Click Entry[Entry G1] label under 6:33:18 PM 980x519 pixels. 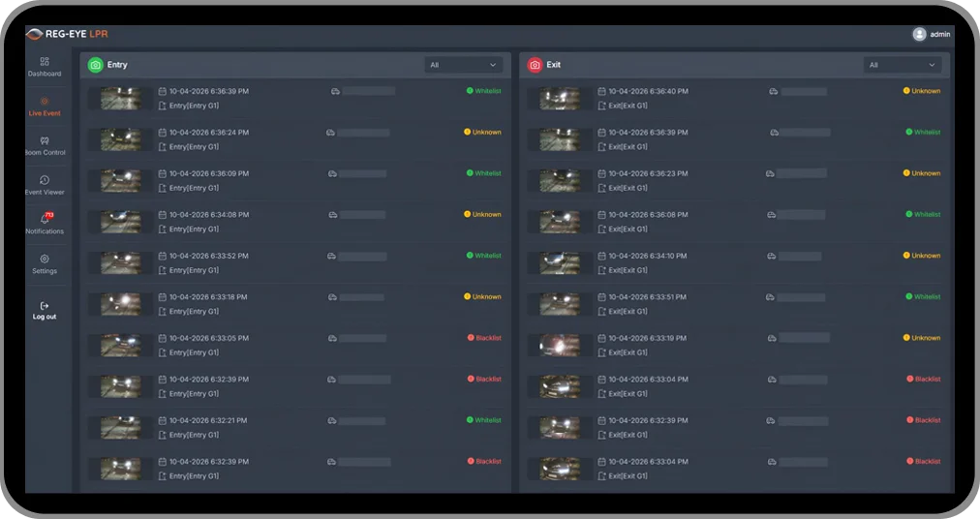point(194,312)
